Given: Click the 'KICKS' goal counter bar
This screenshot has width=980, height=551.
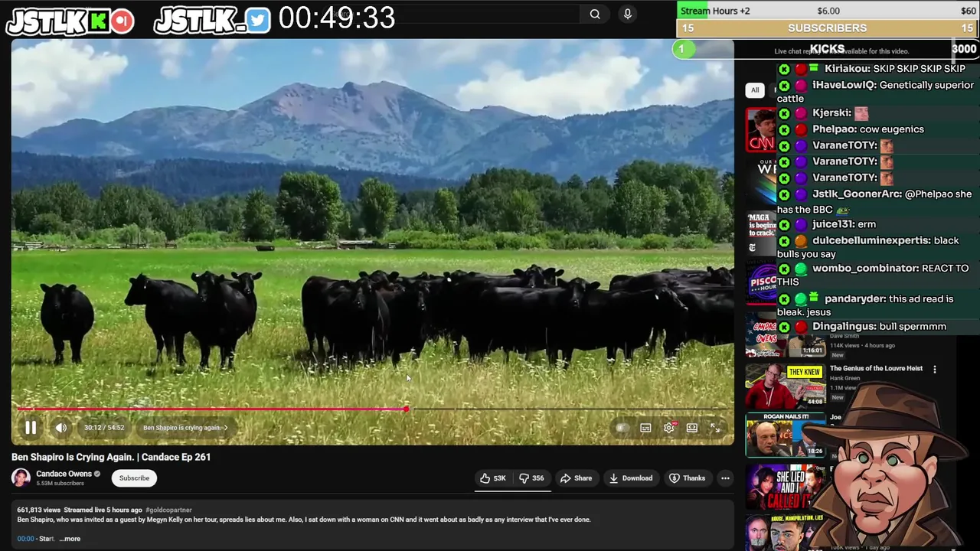Looking at the screenshot, I should [828, 49].
